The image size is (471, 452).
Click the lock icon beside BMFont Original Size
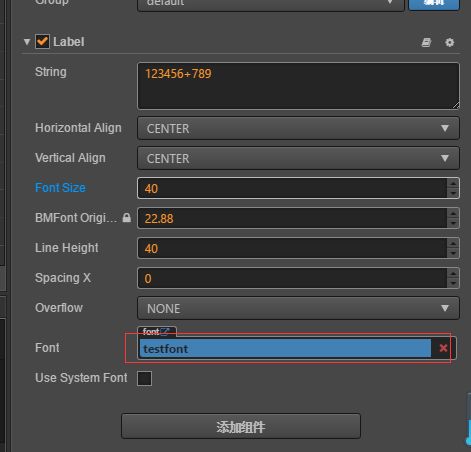tap(127, 218)
